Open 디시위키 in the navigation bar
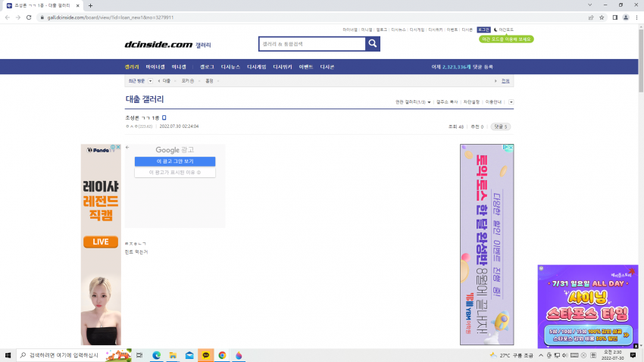The width and height of the screenshot is (644, 362). pyautogui.click(x=283, y=67)
